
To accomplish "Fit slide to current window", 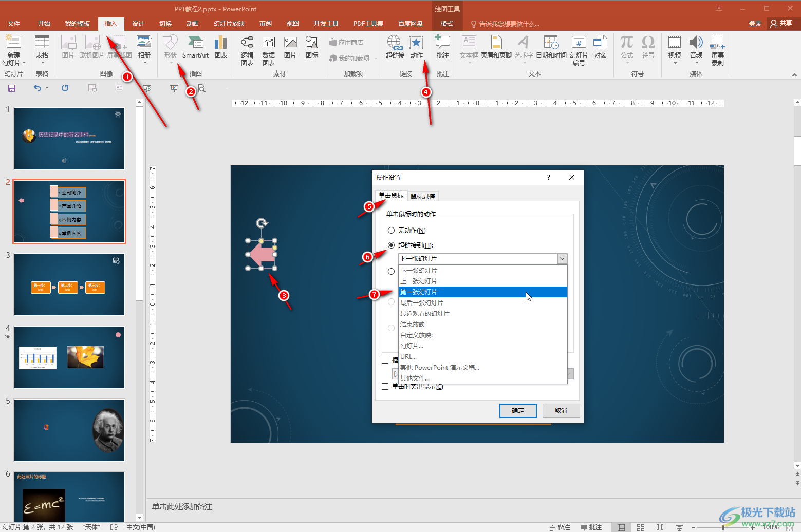I will pyautogui.click(x=790, y=527).
